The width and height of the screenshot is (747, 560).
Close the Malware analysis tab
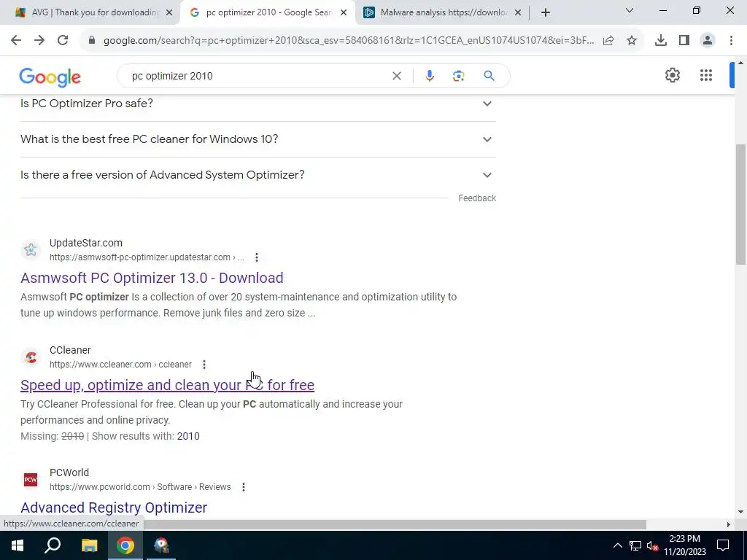pos(518,12)
